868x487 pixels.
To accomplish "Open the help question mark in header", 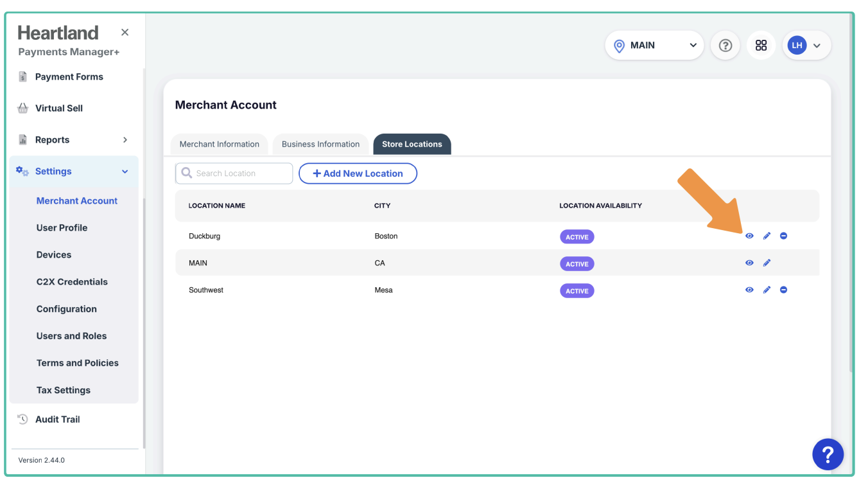I will click(725, 46).
